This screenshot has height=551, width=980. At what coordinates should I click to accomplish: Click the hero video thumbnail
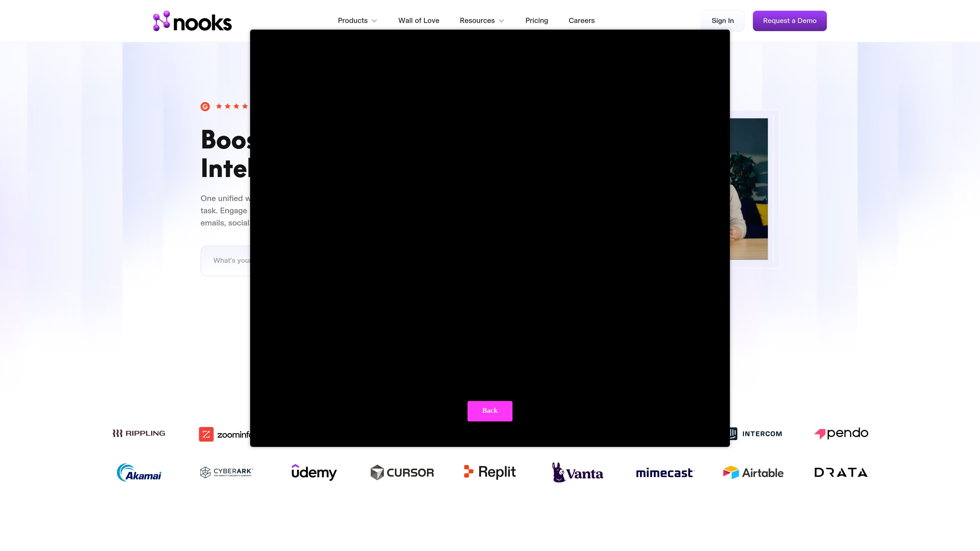tap(749, 189)
